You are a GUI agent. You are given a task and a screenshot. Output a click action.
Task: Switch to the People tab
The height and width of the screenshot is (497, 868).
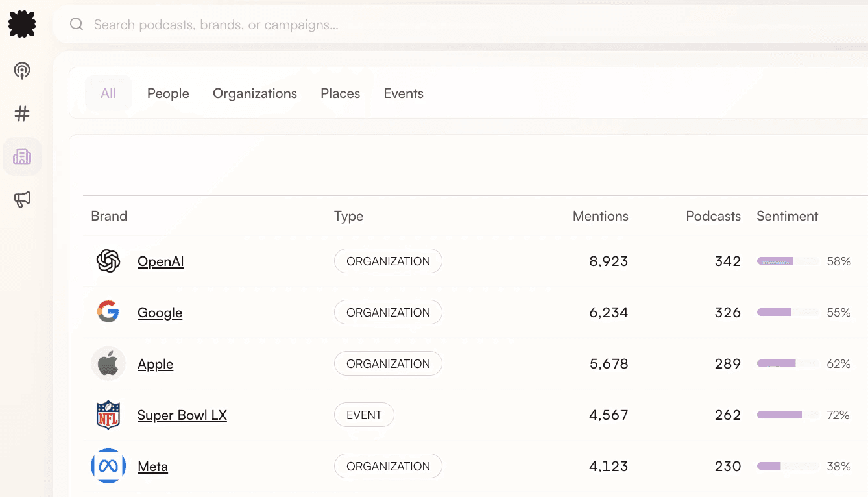coord(168,93)
